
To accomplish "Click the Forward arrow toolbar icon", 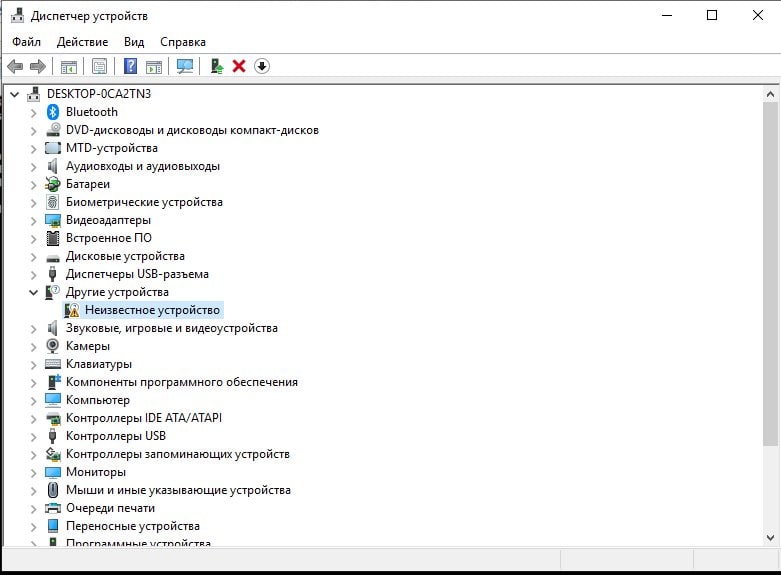I will (37, 66).
